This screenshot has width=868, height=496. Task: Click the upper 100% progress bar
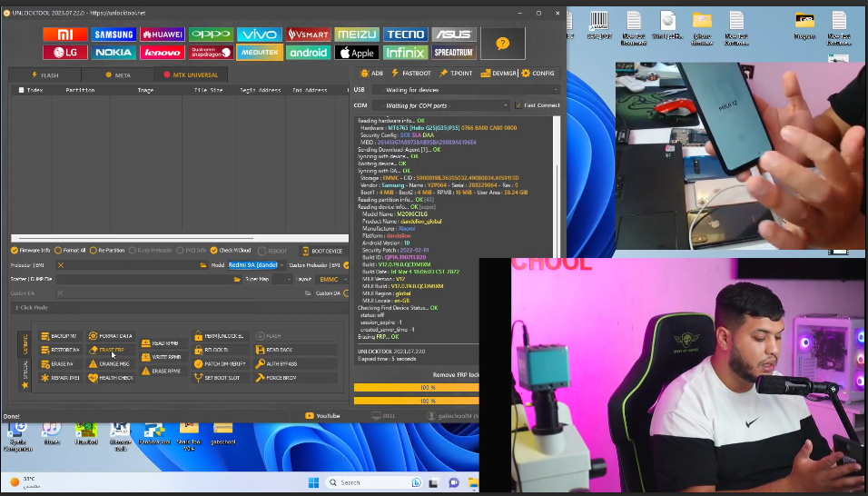(416, 388)
